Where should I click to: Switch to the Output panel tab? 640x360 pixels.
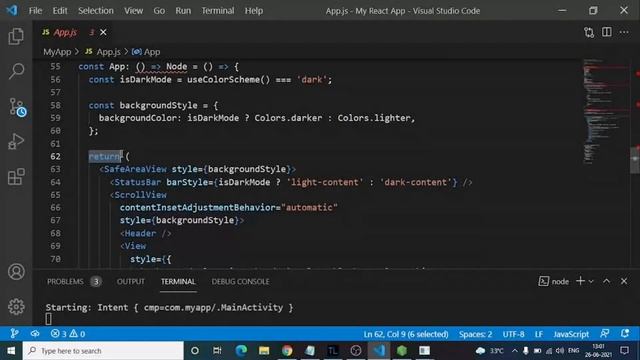131,282
